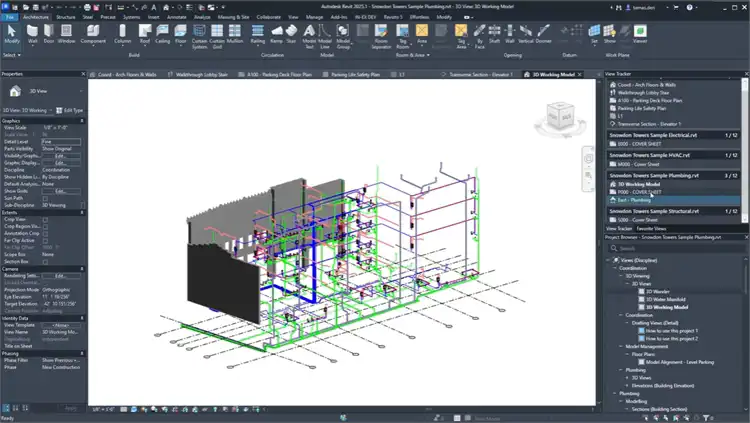Collapse the Camera properties section
Screen dimensions: 750x423
pos(82,269)
